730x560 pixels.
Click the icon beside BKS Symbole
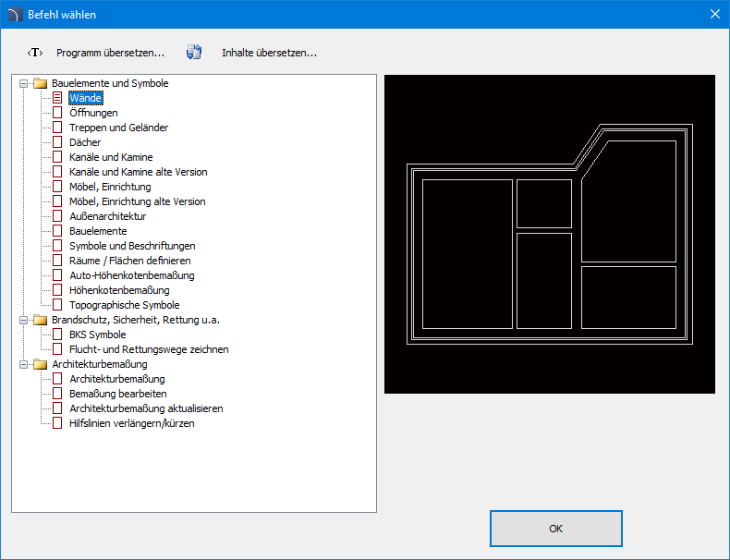57,335
